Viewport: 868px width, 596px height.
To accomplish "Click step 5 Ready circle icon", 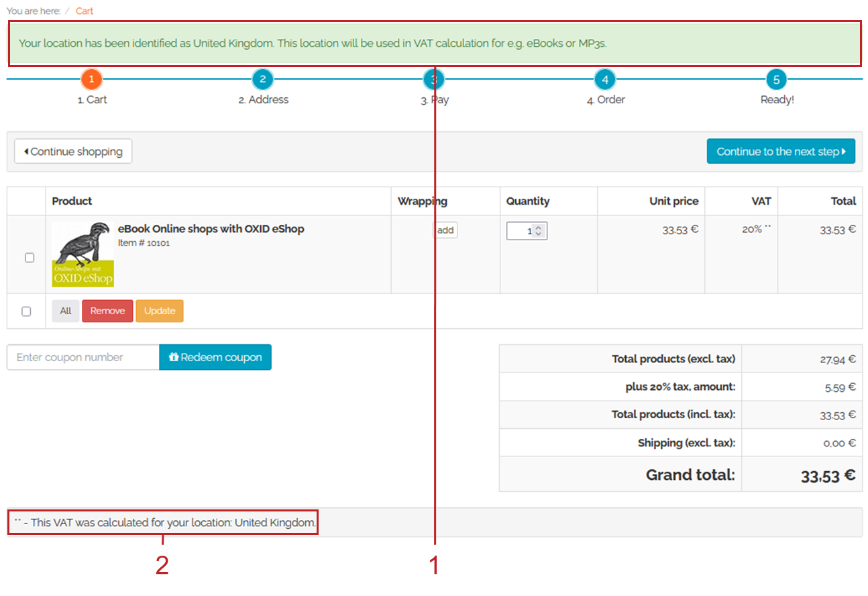I will point(776,79).
